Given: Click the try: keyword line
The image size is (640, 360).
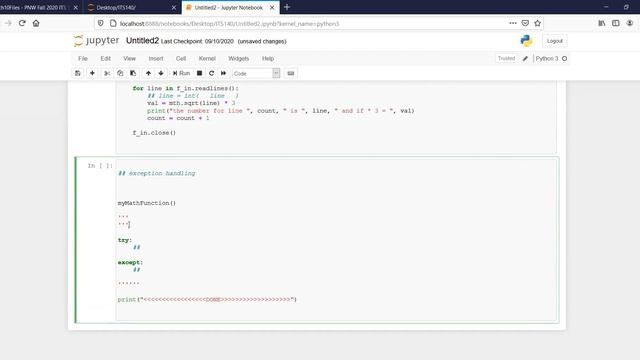Looking at the screenshot, I should pyautogui.click(x=124, y=240).
